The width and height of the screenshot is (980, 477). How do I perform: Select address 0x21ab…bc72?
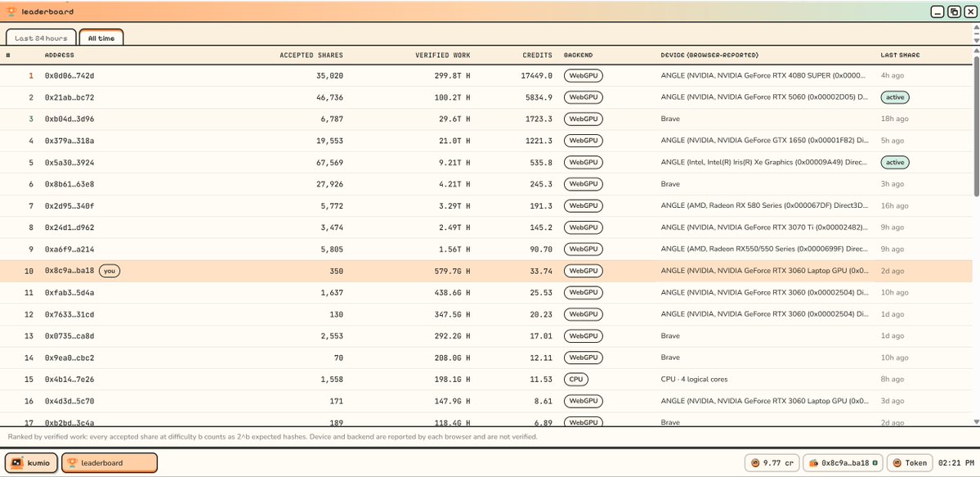click(69, 97)
